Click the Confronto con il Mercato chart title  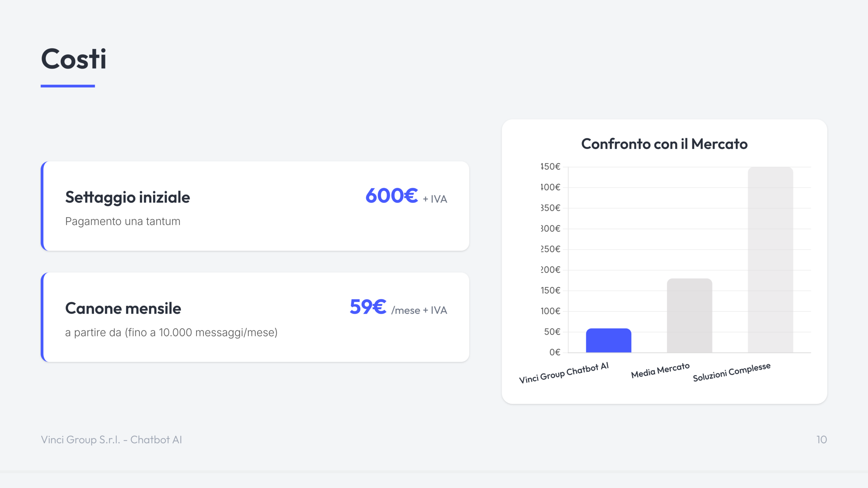coord(664,144)
